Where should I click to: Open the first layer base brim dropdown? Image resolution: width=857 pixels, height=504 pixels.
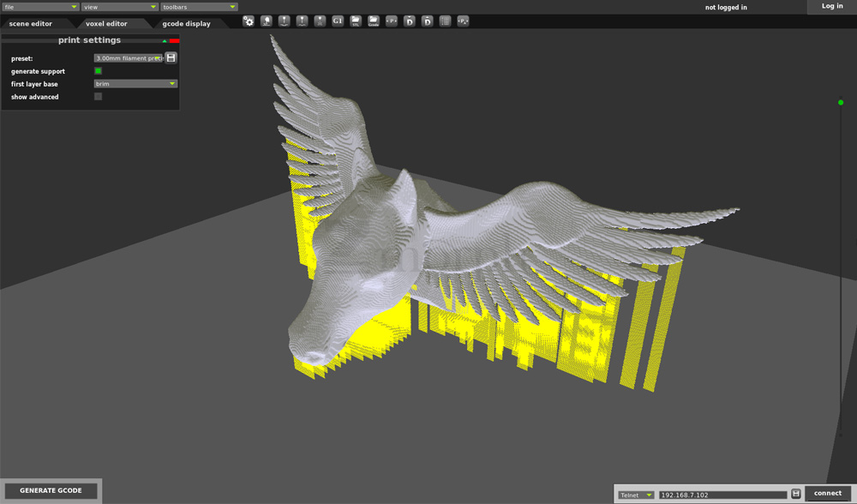point(135,84)
